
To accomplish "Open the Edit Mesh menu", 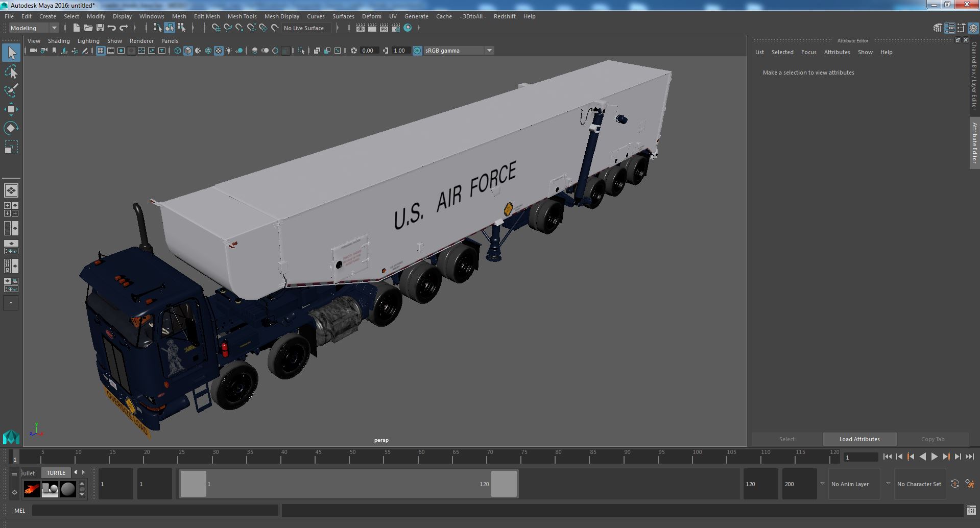I will (207, 16).
